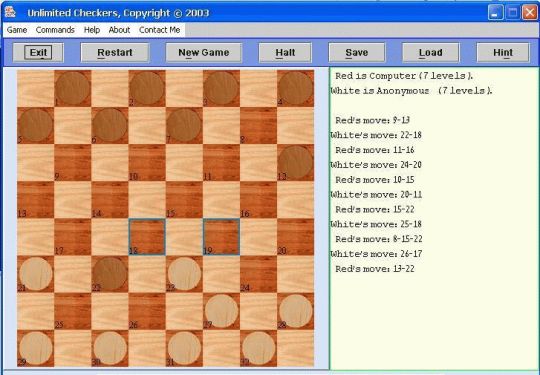Click empty square 16
This screenshot has width=540, height=375.
tap(259, 200)
